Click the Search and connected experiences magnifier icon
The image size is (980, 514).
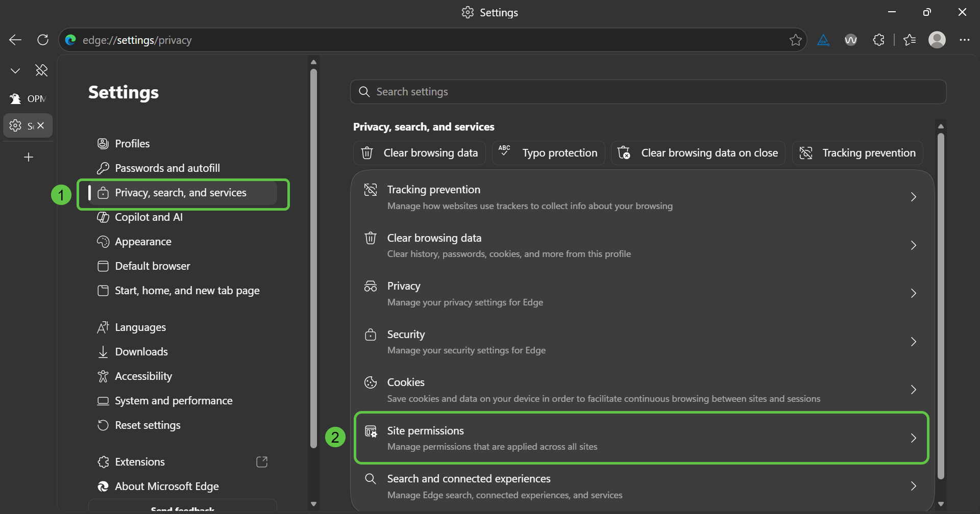(371, 479)
